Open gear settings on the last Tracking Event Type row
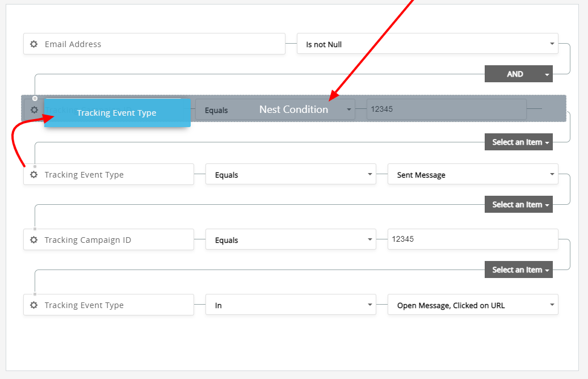This screenshot has width=588, height=379. (x=33, y=305)
